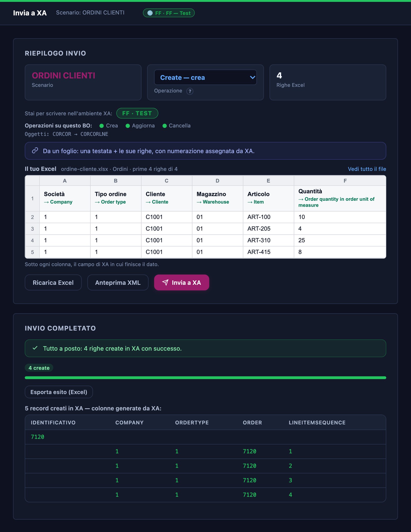
Task: Select the Società column header cell
Action: pos(65,198)
